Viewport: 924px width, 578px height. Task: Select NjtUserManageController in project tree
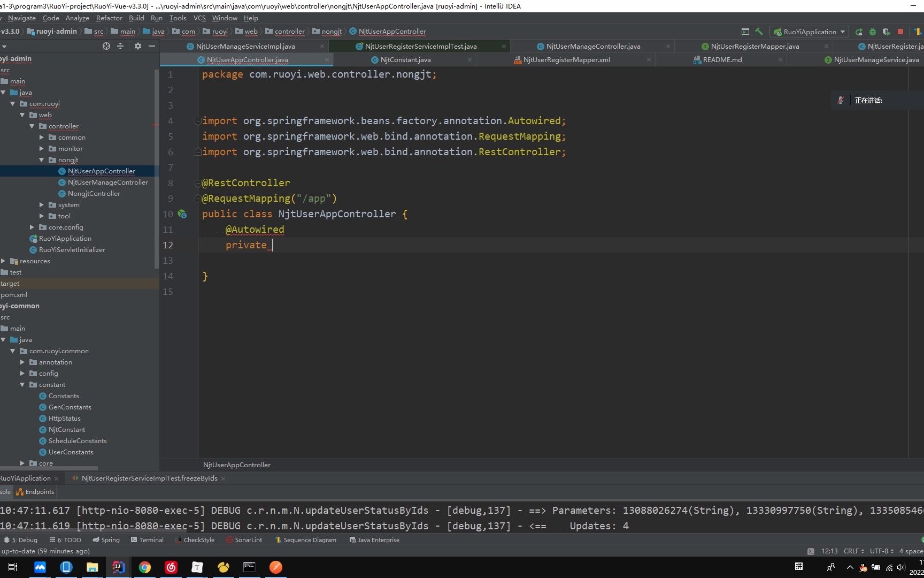click(107, 182)
